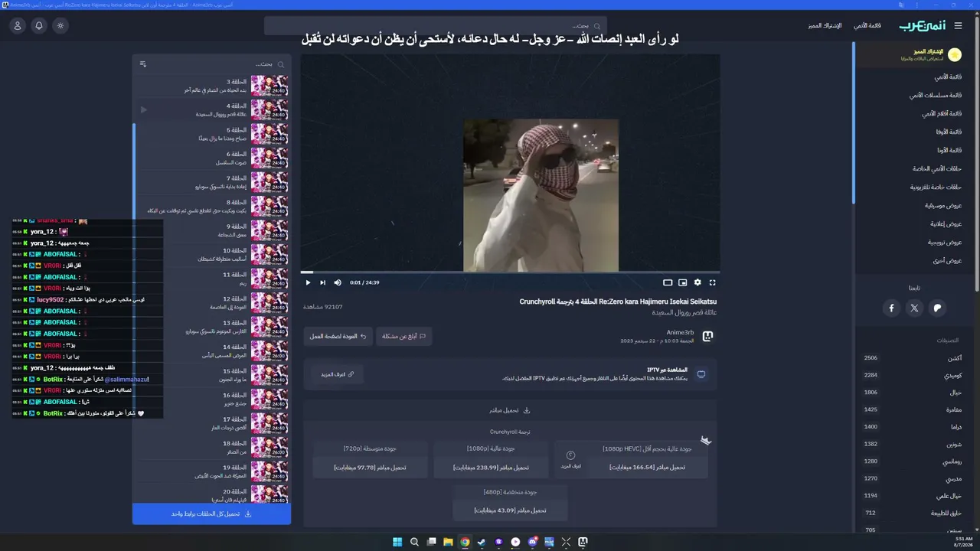Open Windows taskbar search
The height and width of the screenshot is (551, 980).
414,542
